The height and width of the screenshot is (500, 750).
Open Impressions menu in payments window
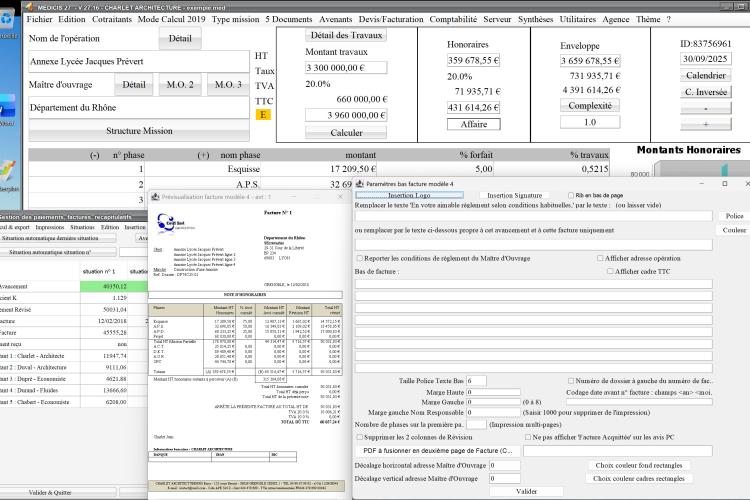pyautogui.click(x=50, y=227)
